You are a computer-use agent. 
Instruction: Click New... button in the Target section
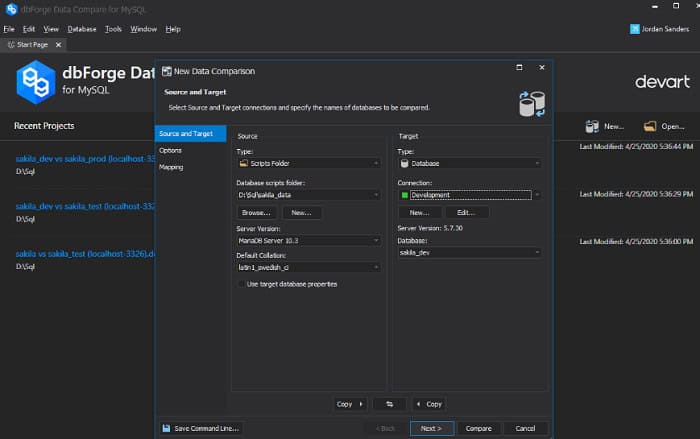[419, 213]
